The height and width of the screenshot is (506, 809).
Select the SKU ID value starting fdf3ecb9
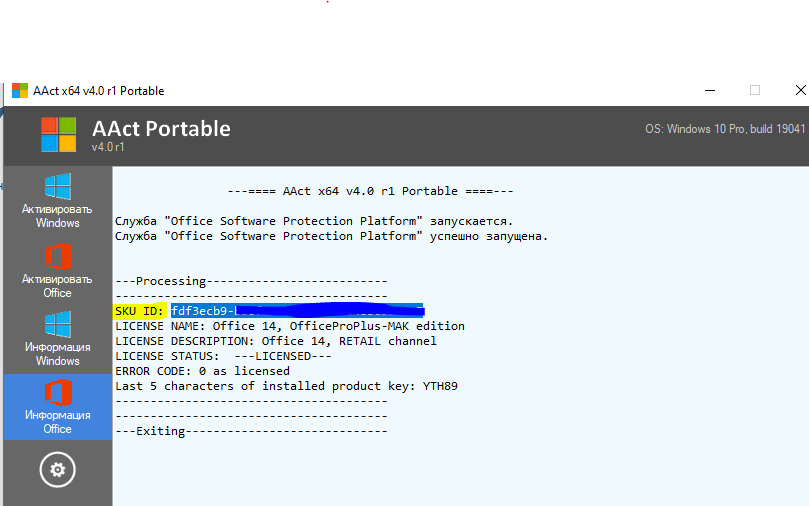298,311
